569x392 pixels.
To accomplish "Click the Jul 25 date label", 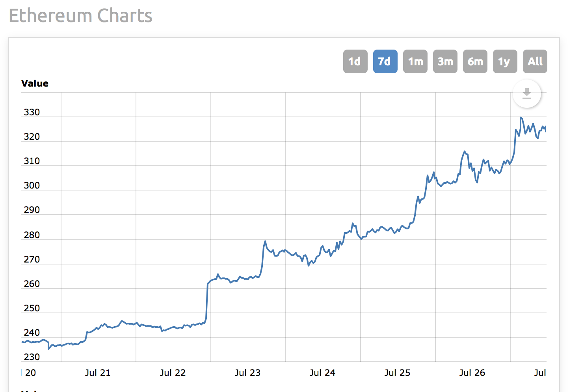I will point(397,373).
